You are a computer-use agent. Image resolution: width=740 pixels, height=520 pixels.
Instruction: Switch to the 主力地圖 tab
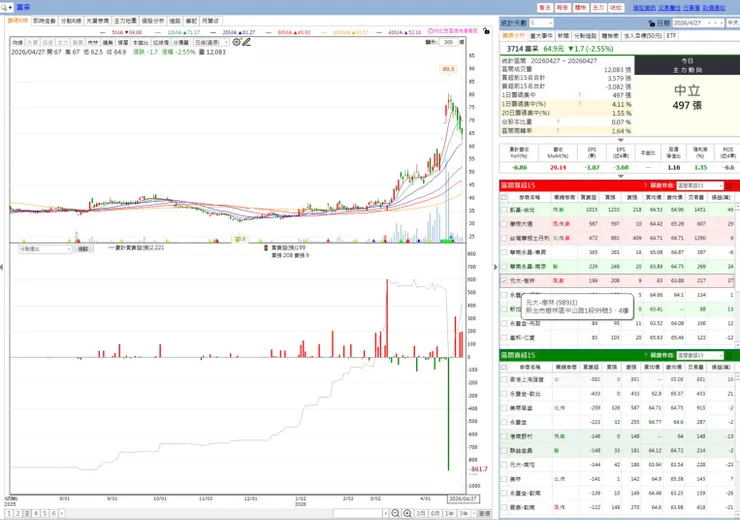point(125,21)
